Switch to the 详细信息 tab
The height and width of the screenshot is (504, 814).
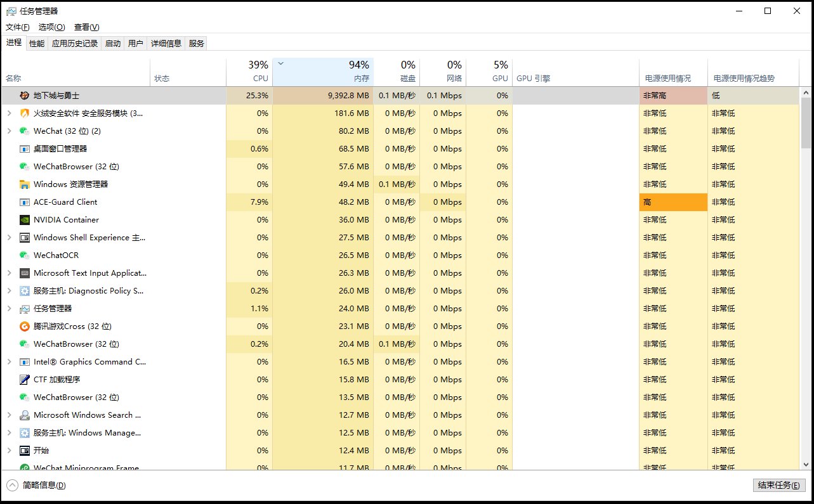pos(166,43)
